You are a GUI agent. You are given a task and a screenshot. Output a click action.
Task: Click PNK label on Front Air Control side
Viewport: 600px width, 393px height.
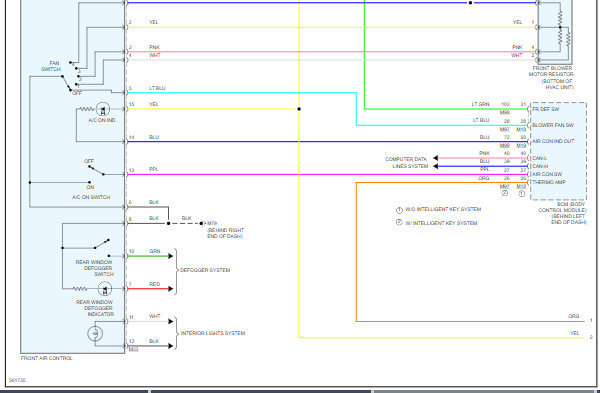coord(154,47)
